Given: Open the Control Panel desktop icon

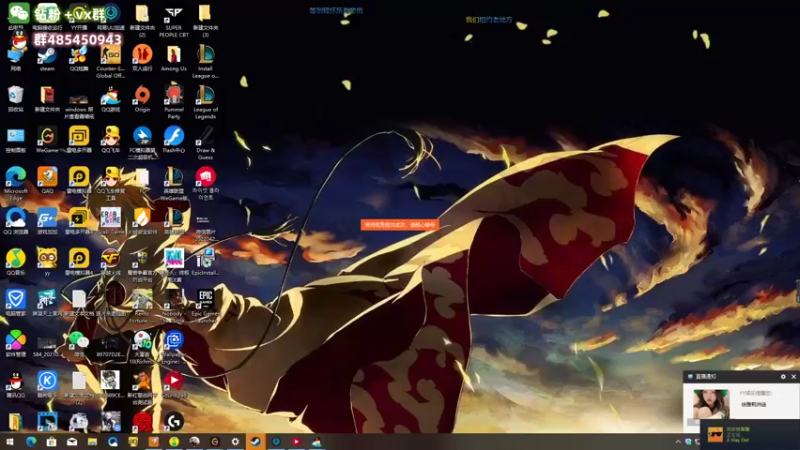Looking at the screenshot, I should pos(15,138).
